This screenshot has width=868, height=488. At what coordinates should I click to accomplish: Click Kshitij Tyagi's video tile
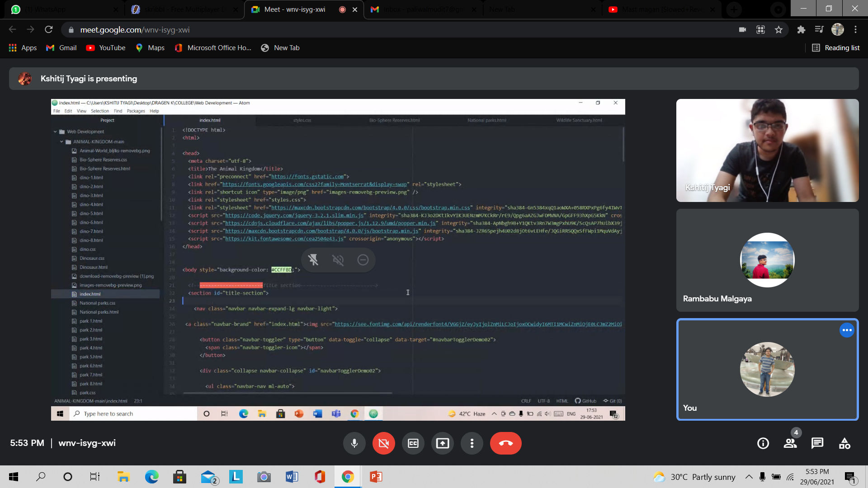pos(767,150)
